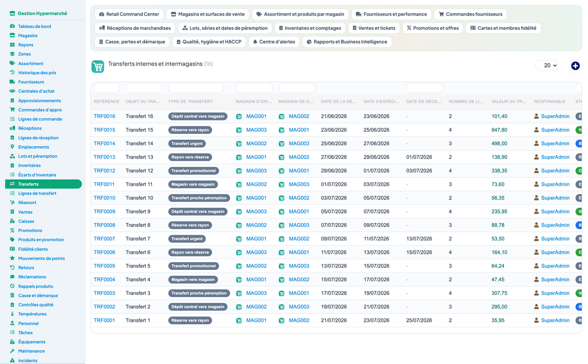This screenshot has width=588, height=364.
Task: Click the Centrales d'achat handshake icon
Action: pyautogui.click(x=12, y=91)
